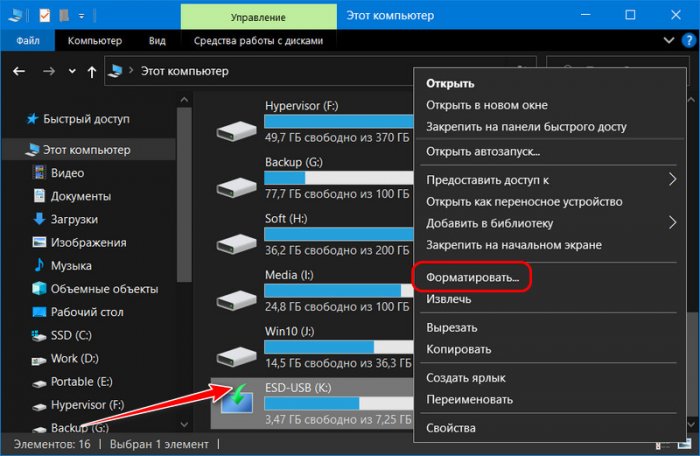Click the Up one level arrow
Image resolution: width=700 pixels, height=456 pixels.
92,71
